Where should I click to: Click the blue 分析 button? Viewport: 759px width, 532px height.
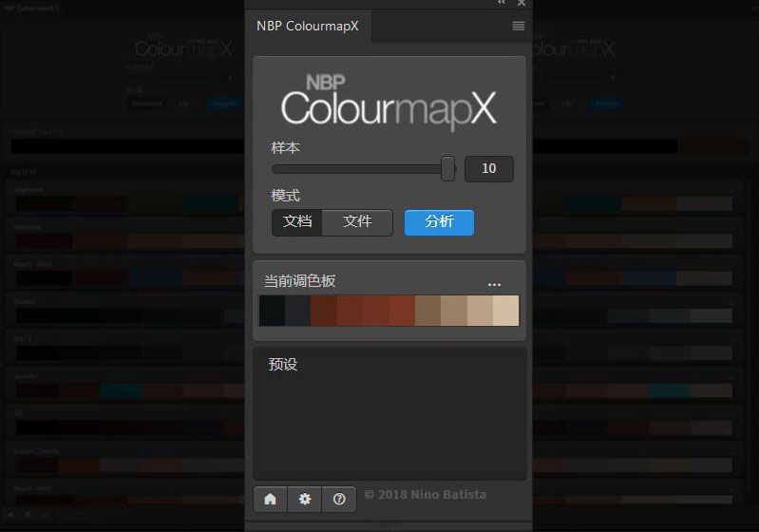[439, 222]
